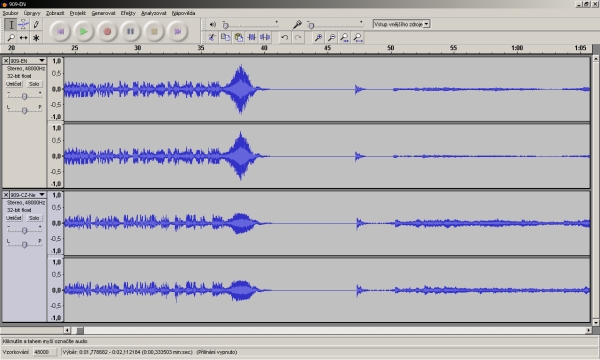Copy the selection with the Copy icon
The width and height of the screenshot is (600, 360).
click(225, 37)
